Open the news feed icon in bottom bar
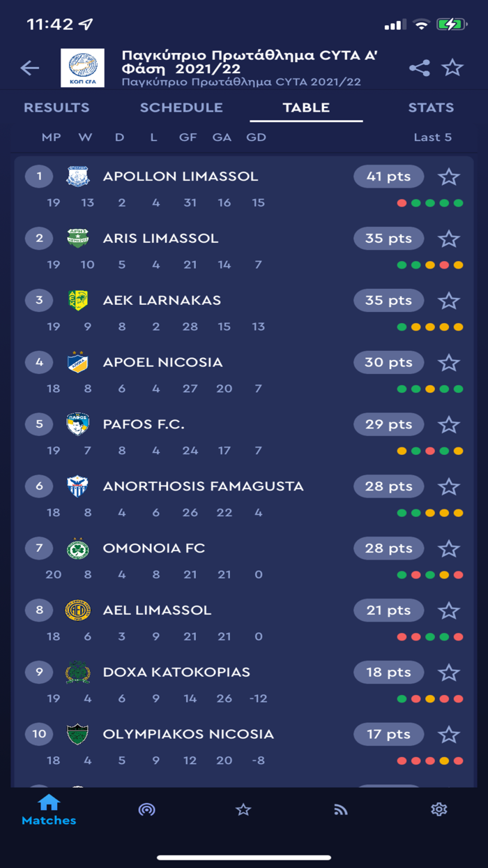This screenshot has width=488, height=868. pos(340,809)
